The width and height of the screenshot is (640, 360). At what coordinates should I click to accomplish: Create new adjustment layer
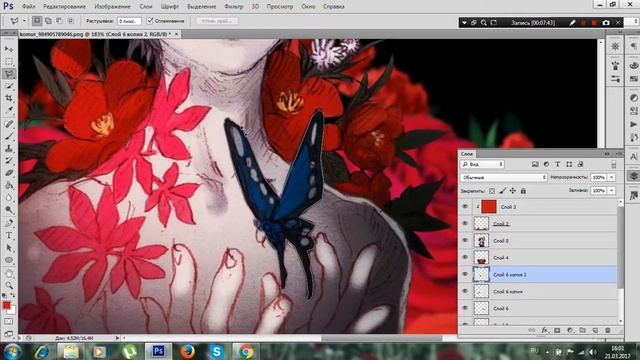pos(570,330)
